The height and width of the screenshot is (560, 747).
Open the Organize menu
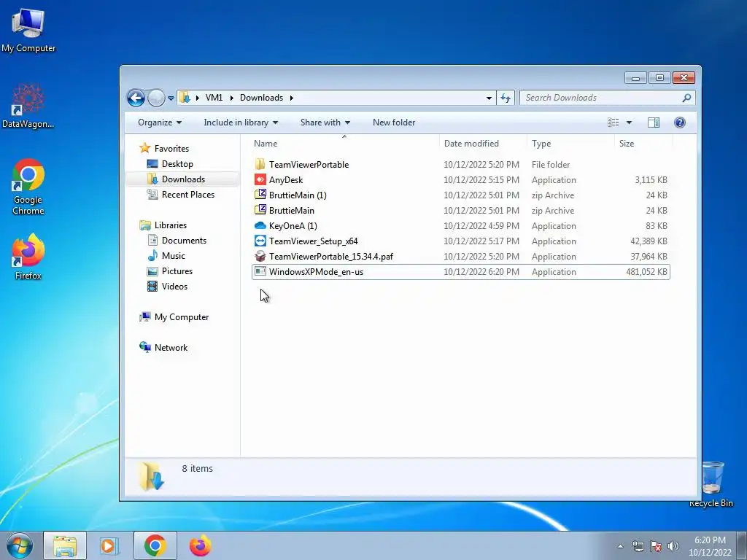[x=160, y=122]
